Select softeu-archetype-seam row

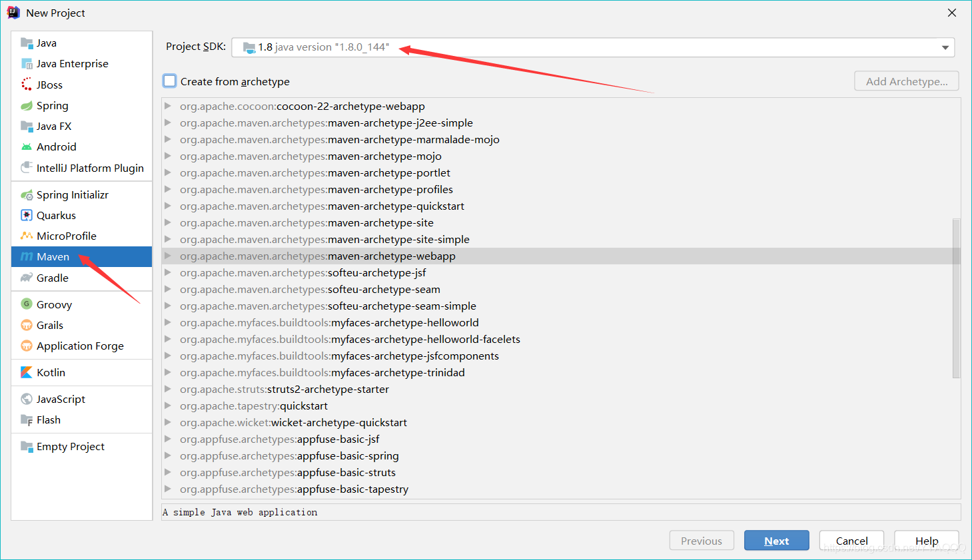click(561, 289)
